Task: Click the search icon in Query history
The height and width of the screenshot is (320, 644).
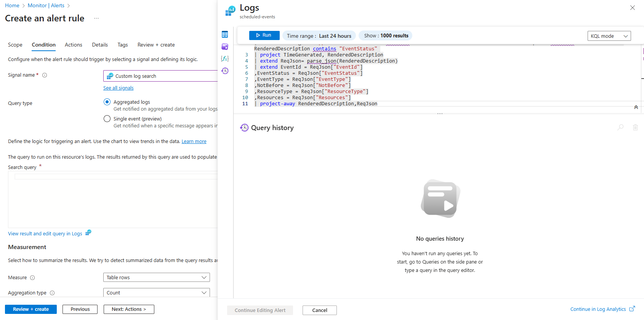Action: pos(620,127)
